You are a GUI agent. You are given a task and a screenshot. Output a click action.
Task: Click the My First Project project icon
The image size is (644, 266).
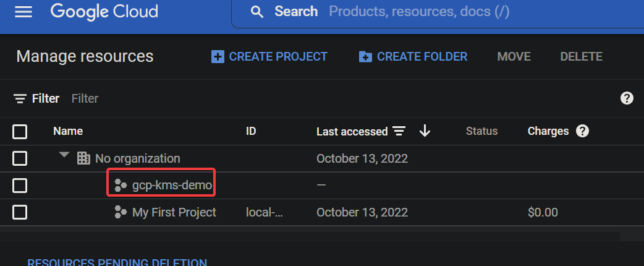[121, 212]
